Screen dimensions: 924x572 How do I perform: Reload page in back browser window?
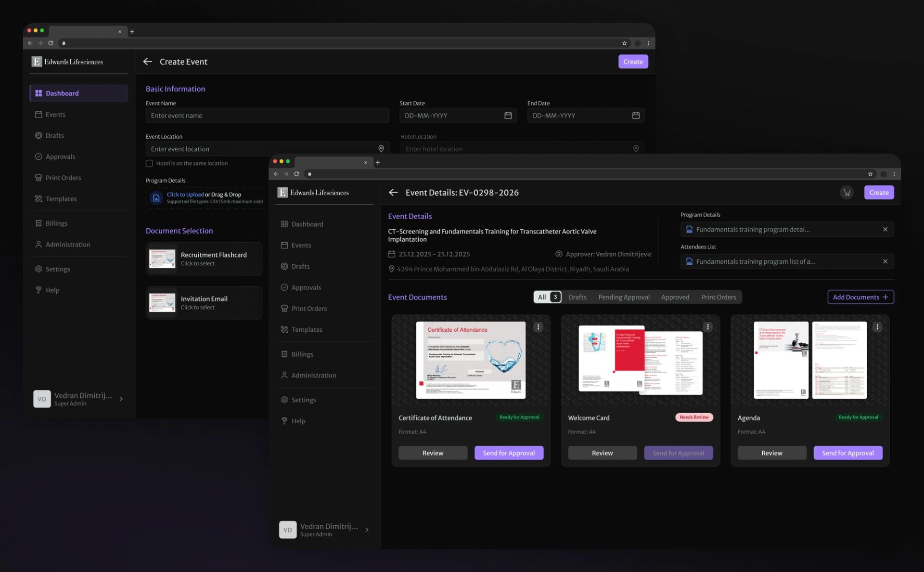coord(51,43)
